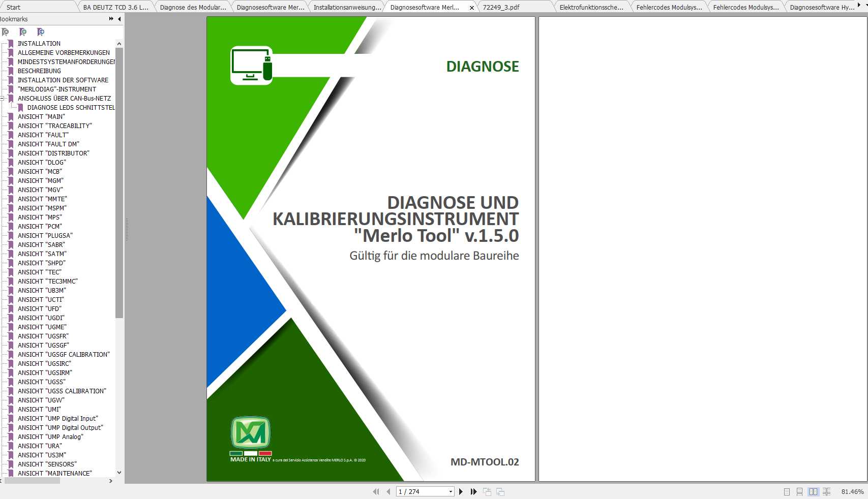Jump to ANSICHT "SENSORS" bookmark
This screenshot has width=868, height=499.
tap(47, 464)
